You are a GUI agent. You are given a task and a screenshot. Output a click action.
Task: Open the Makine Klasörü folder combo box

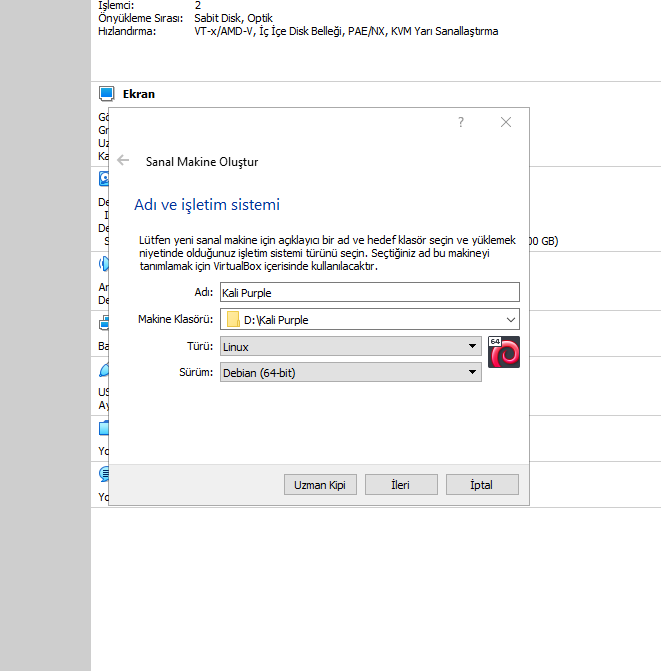click(x=370, y=319)
